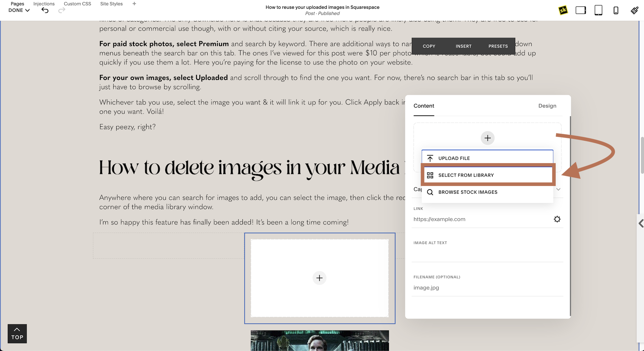Switch to mobile phone preview icon
The image size is (644, 351).
[616, 10]
